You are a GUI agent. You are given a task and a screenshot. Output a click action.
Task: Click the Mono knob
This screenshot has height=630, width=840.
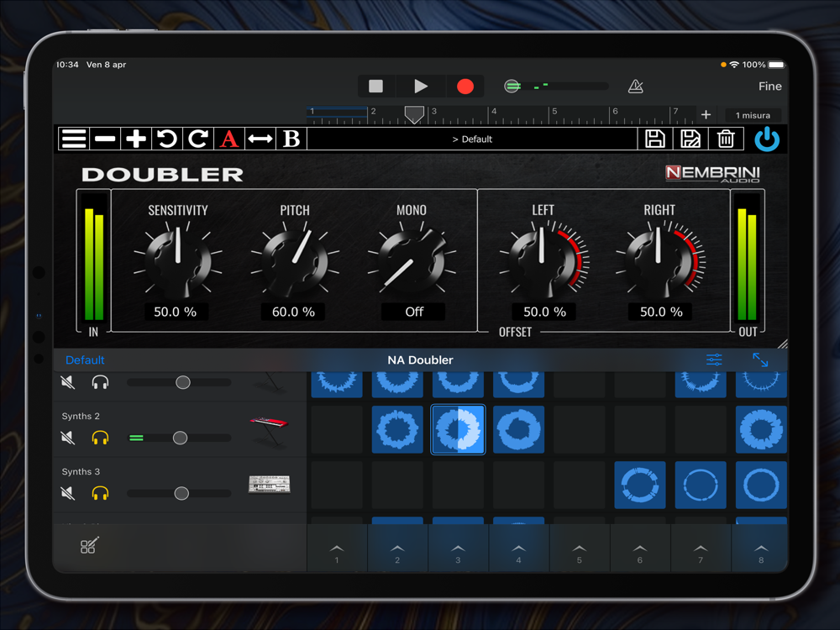point(412,261)
